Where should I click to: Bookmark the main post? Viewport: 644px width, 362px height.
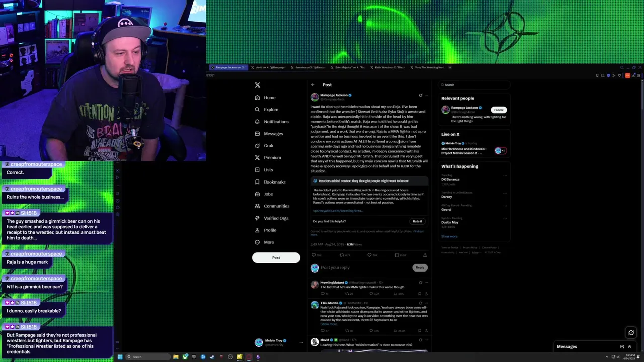click(x=397, y=255)
